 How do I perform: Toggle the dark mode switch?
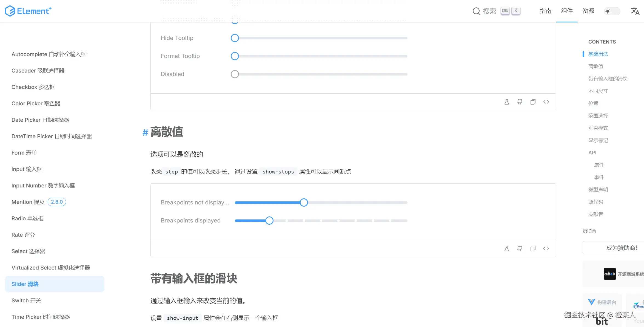[612, 11]
